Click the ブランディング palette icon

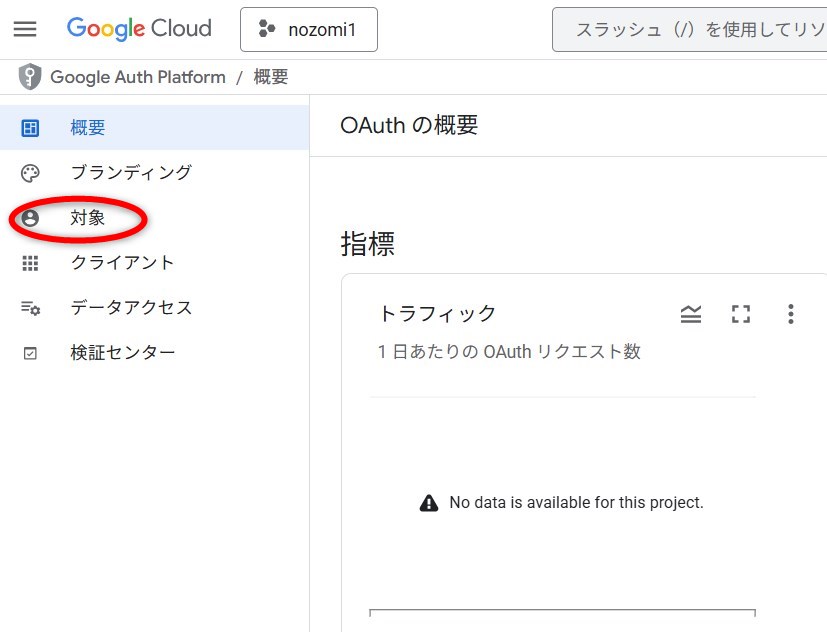coord(30,173)
